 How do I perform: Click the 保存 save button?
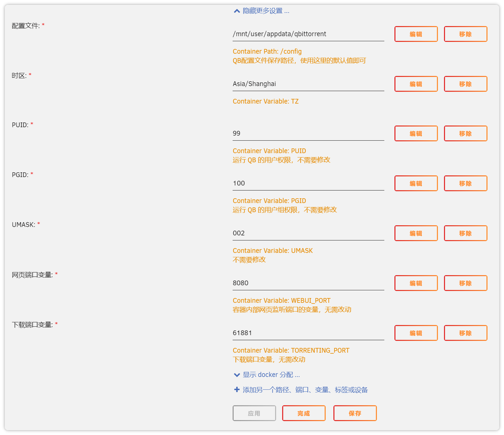coord(355,413)
